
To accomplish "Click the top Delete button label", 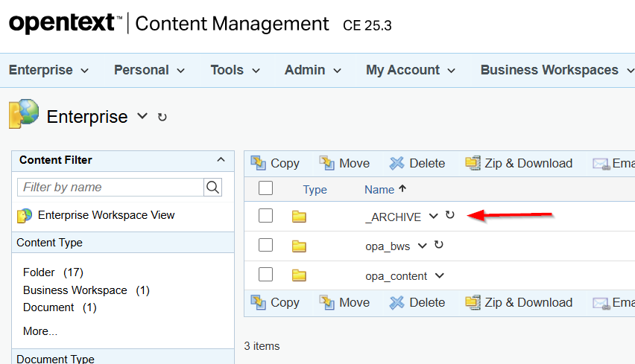I will point(427,164).
